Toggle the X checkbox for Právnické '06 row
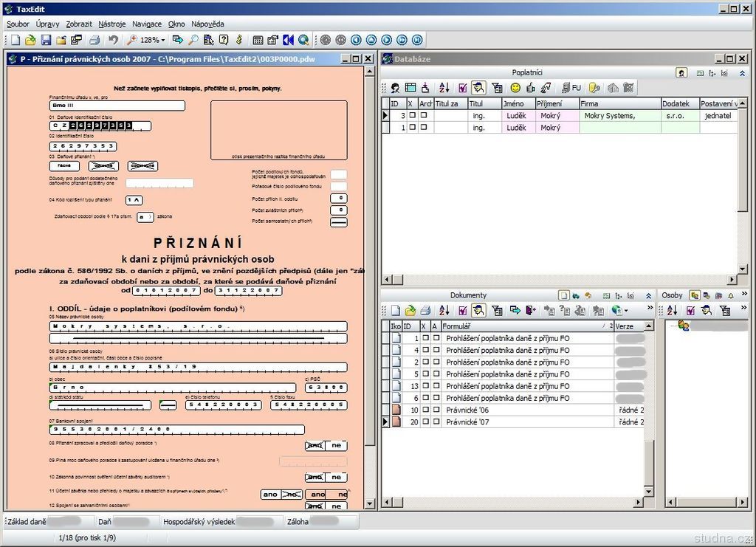This screenshot has height=547, width=756. [425, 410]
